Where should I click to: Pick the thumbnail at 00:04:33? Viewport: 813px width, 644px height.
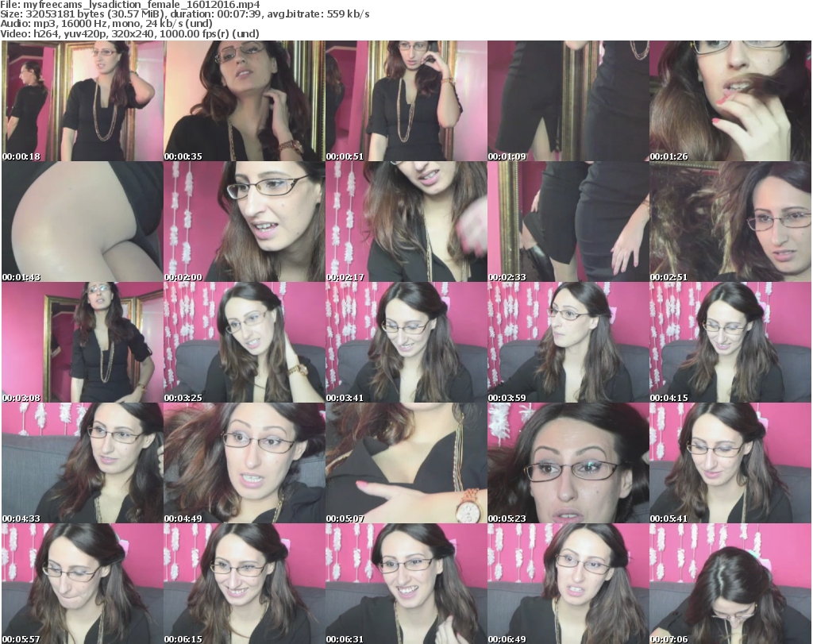point(83,463)
